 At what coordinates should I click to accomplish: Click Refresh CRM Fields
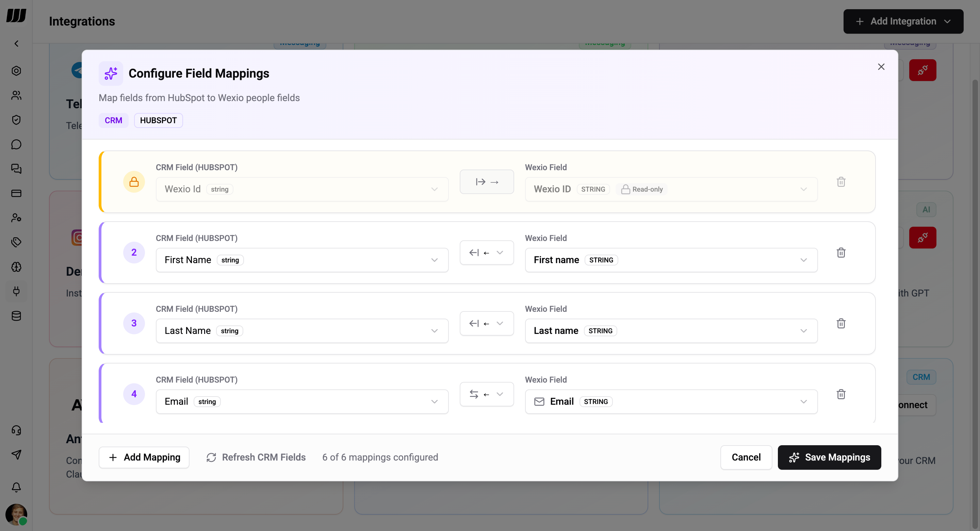click(x=255, y=457)
